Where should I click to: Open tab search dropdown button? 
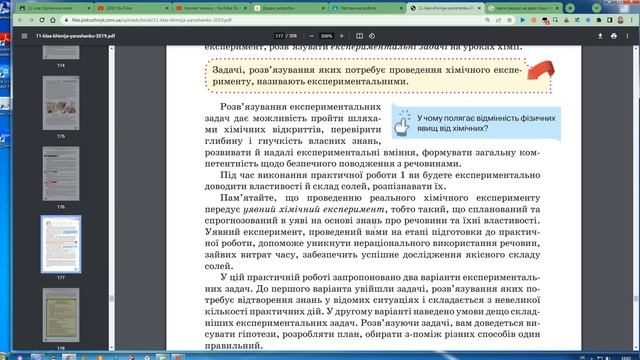coord(596,8)
